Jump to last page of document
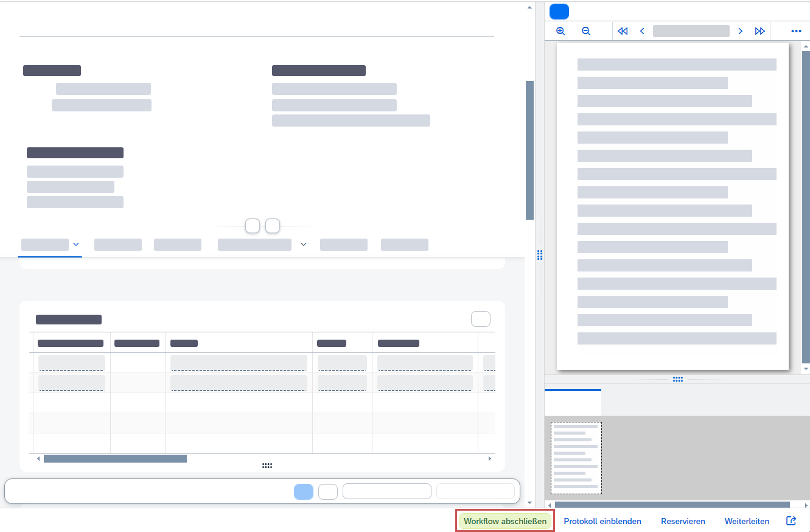 pyautogui.click(x=759, y=31)
